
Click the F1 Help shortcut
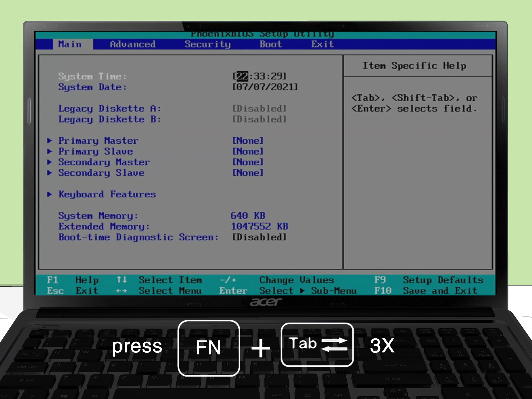73,280
